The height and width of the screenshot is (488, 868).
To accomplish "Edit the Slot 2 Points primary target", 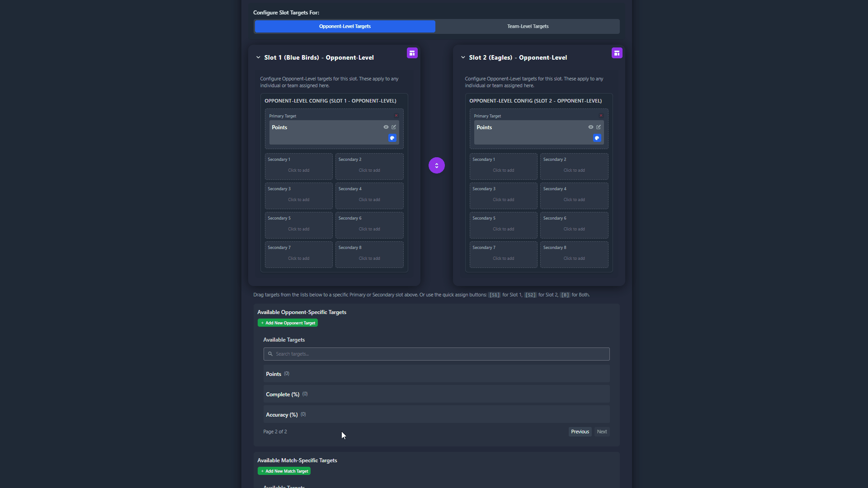I will 599,127.
